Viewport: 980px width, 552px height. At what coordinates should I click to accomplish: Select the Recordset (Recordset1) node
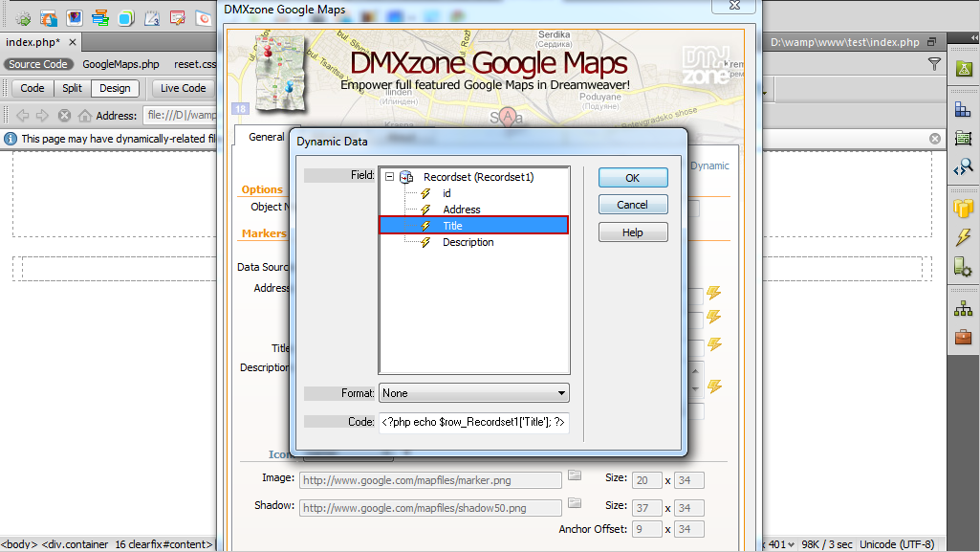point(478,177)
